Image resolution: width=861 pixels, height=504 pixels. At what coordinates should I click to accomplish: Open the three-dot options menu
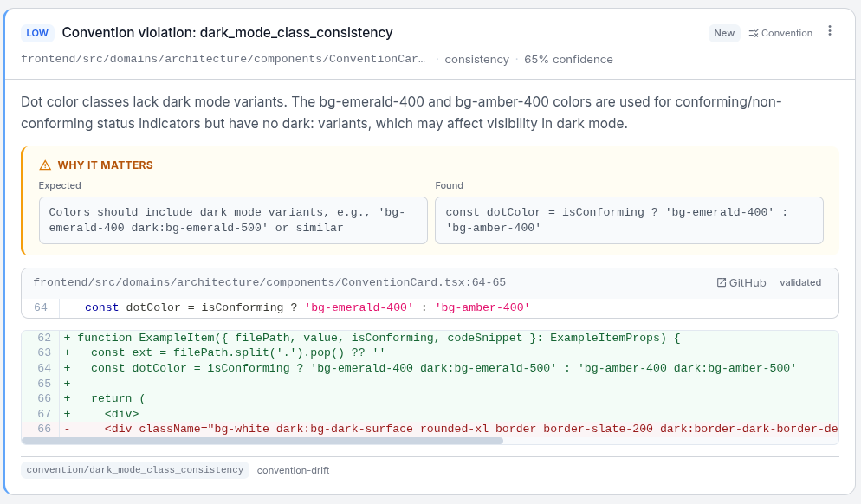830,30
